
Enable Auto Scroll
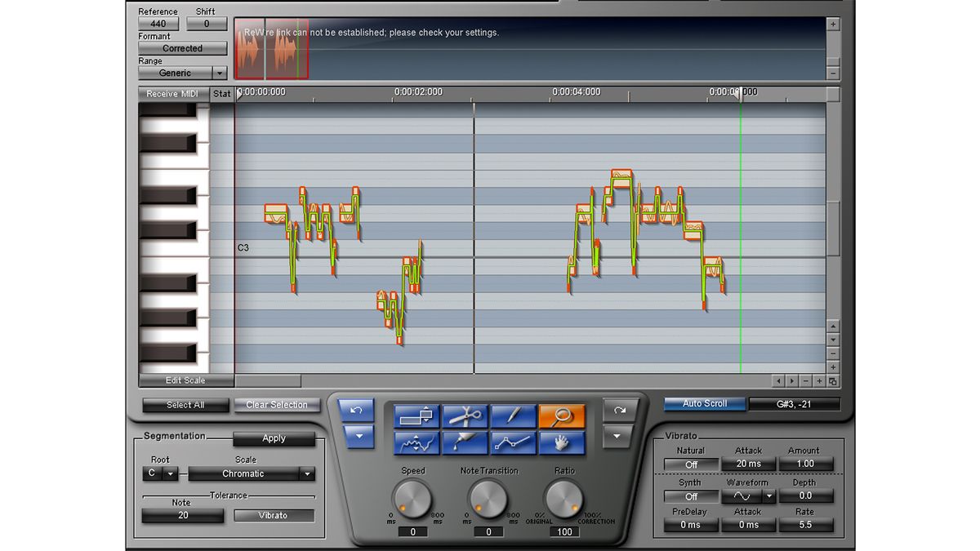click(x=704, y=403)
